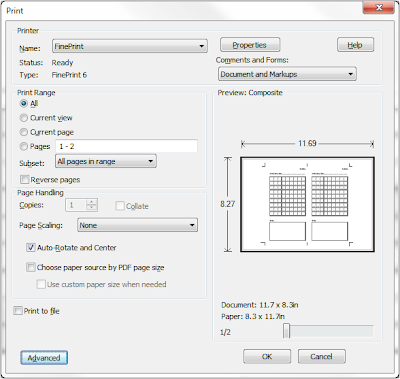The height and width of the screenshot is (379, 400).
Task: Select the Pages radio button
Action: [x=24, y=146]
